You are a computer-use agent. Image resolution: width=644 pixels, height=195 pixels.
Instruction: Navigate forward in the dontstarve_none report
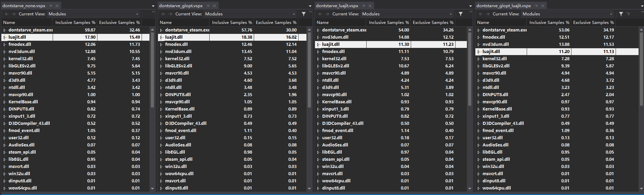[x=14, y=14]
